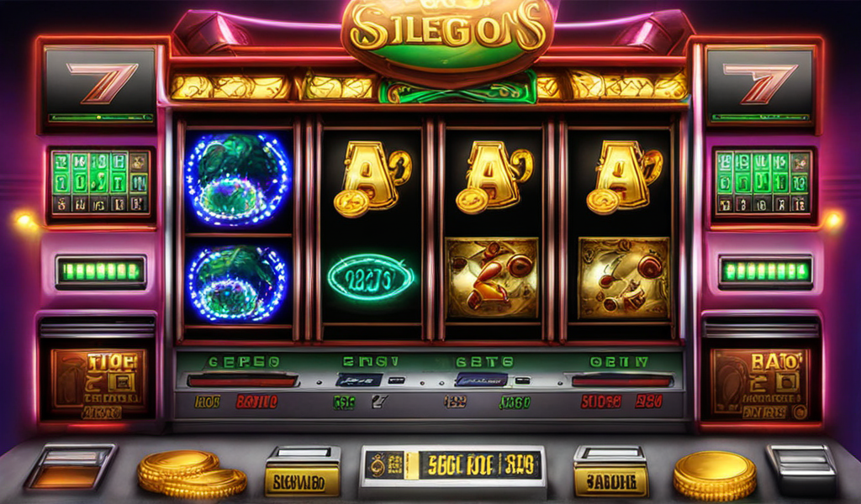This screenshot has height=504, width=861.
Task: Click the gold logo sign at top center
Action: click(x=447, y=34)
